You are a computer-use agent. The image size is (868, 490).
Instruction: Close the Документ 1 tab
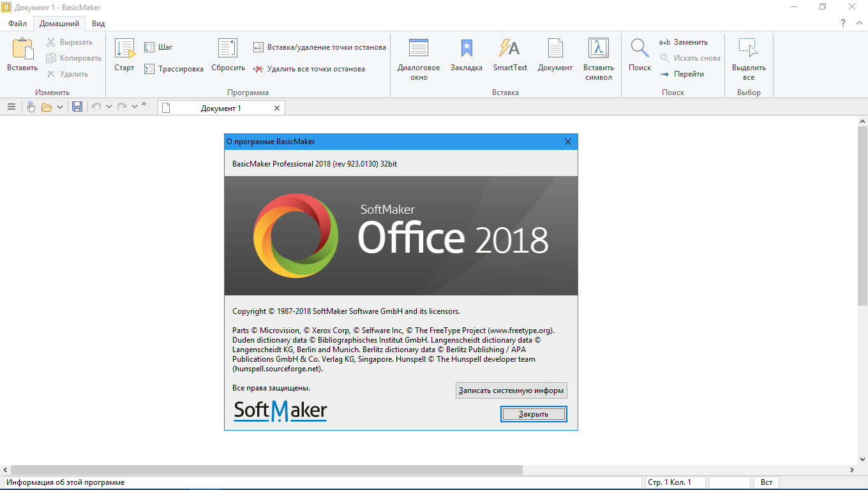click(277, 108)
